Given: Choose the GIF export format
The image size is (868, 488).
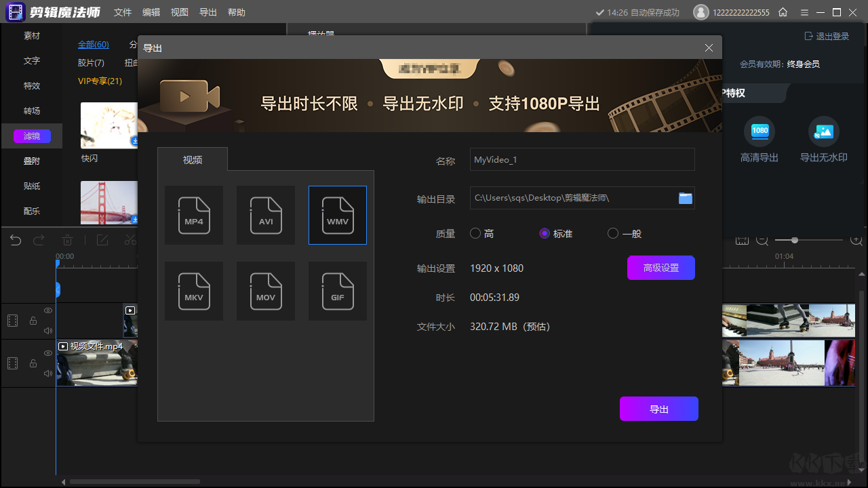Looking at the screenshot, I should (x=338, y=291).
